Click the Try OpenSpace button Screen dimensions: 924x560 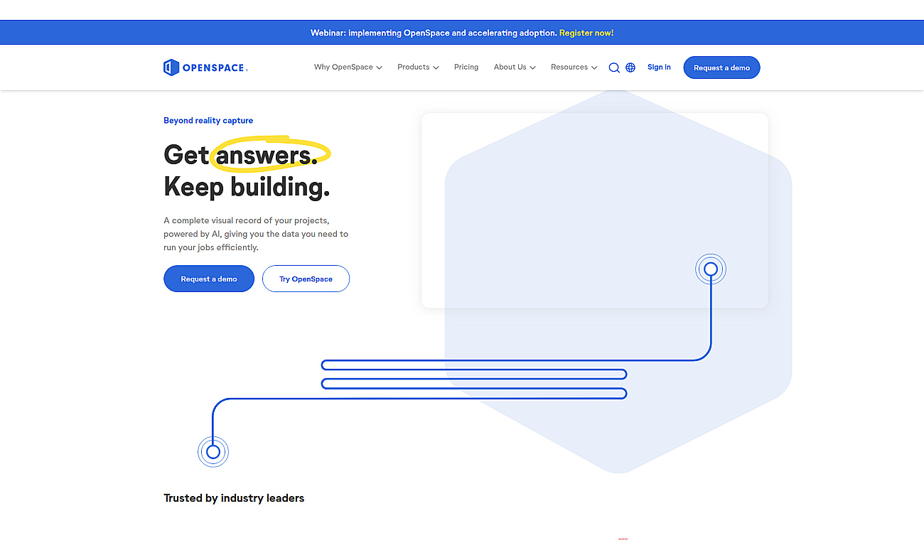[x=306, y=279]
